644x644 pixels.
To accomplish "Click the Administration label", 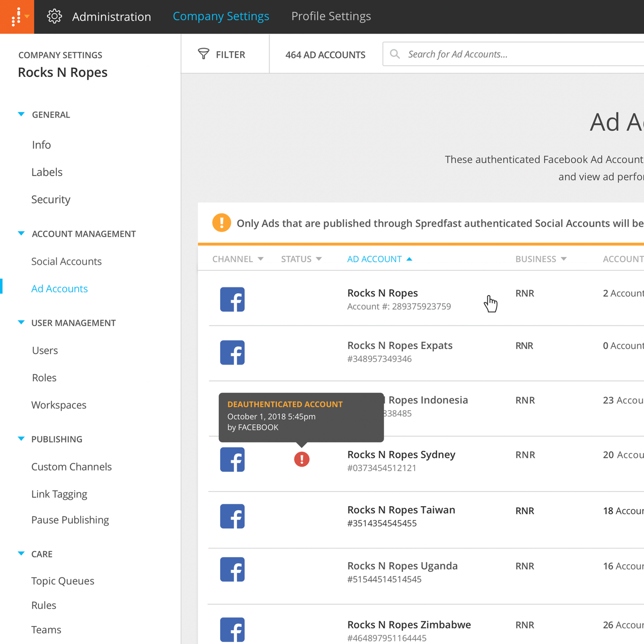I will coord(112,16).
